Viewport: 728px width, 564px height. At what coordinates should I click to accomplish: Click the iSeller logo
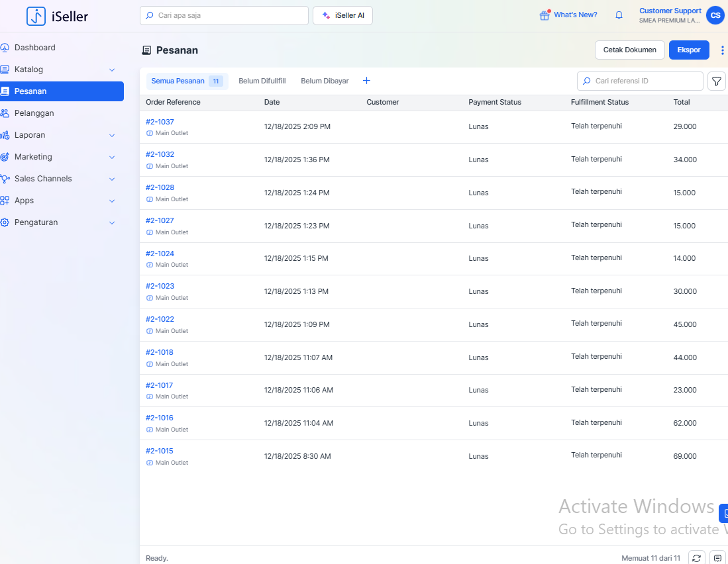point(58,16)
